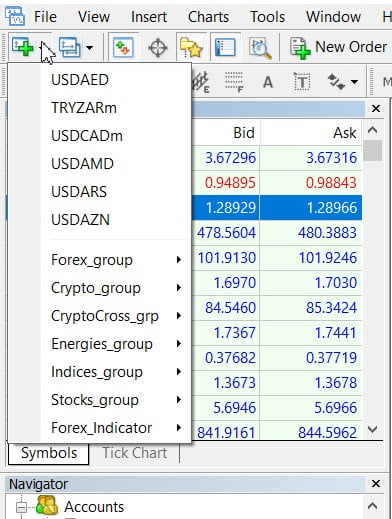Close the Market Watch panel
The height and width of the screenshot is (519, 392).
coord(376,109)
